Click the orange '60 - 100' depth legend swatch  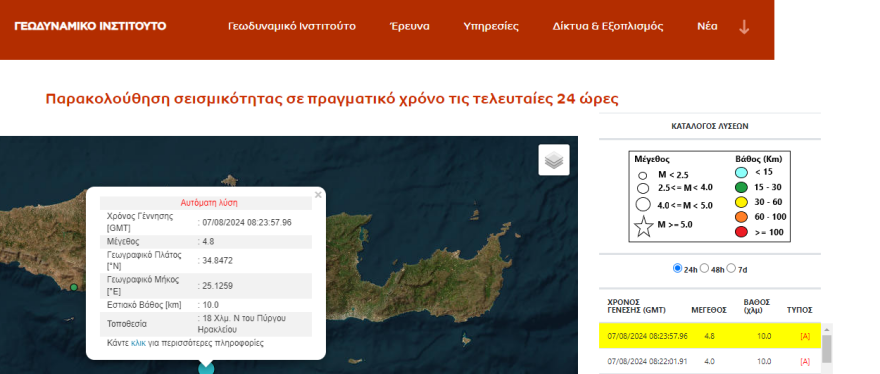[741, 217]
